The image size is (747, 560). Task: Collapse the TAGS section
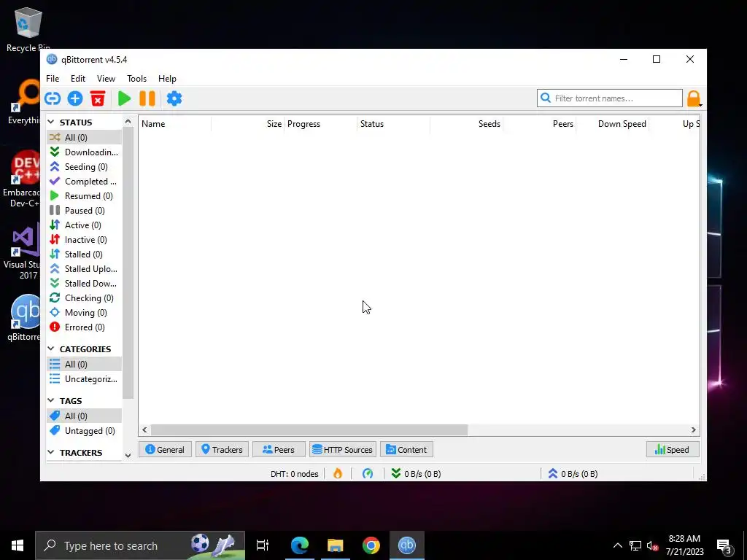coord(51,401)
